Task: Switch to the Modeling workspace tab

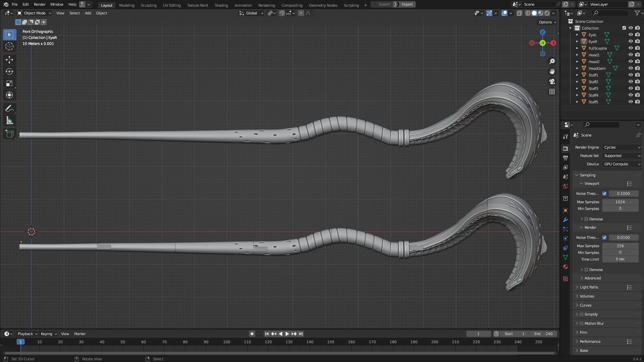Action: tap(127, 5)
